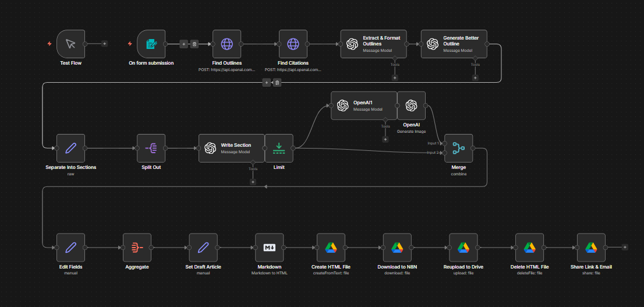The width and height of the screenshot is (644, 307).
Task: Open the Extract & Format Outlines node
Action: 373,44
